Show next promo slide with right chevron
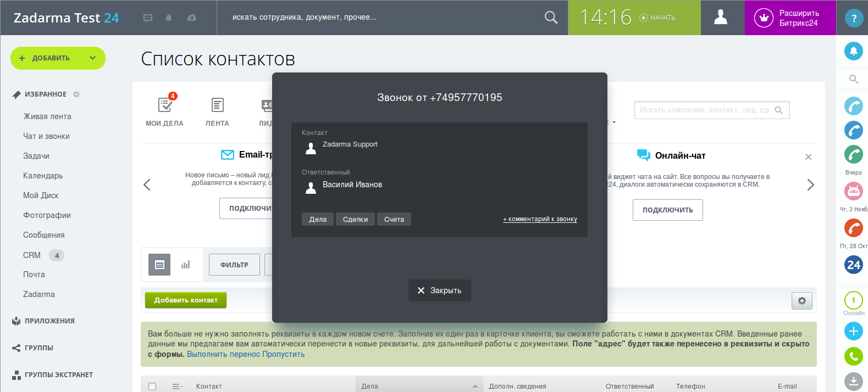868x392 pixels. tap(810, 185)
